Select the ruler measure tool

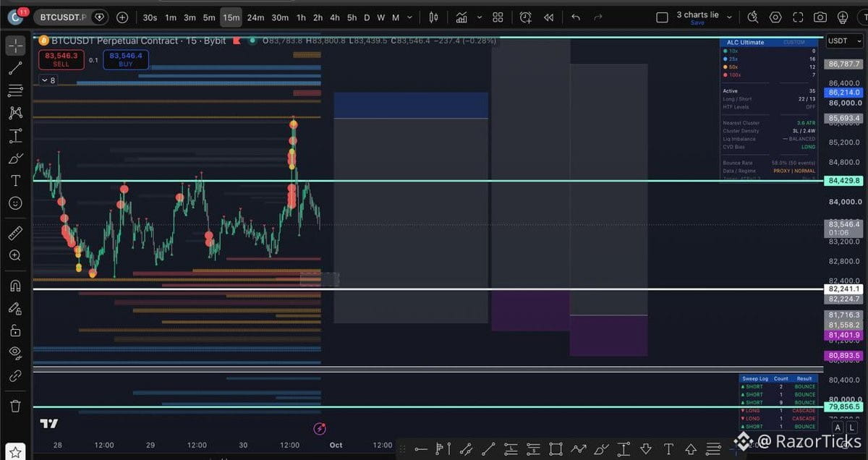[15, 233]
